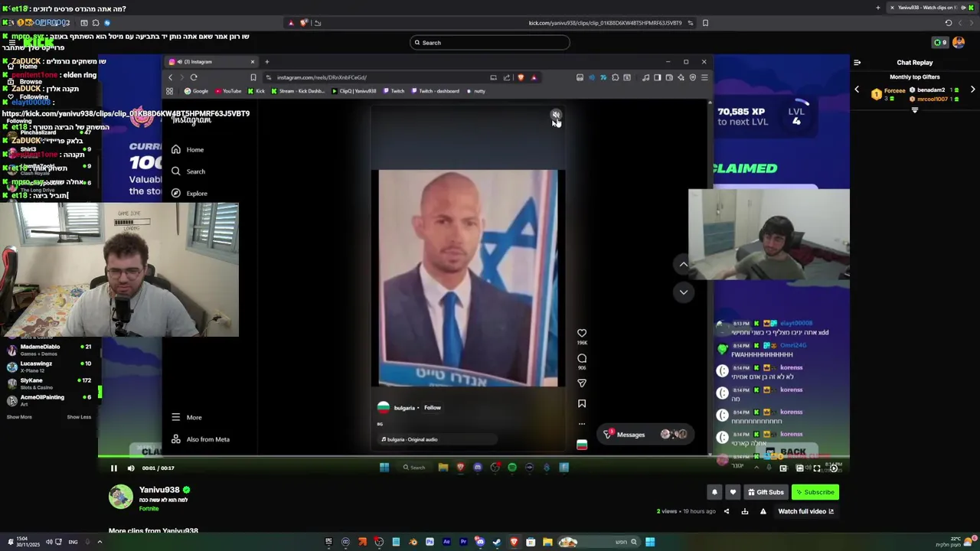Bookmark the kick.com clip page
Viewport: 980px width, 551px height.
[705, 23]
